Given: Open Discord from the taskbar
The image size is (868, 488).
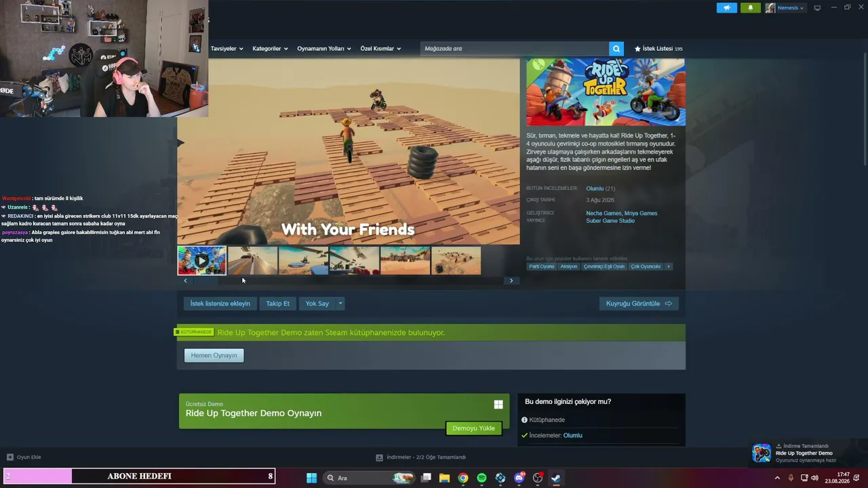Looking at the screenshot, I should click(519, 478).
